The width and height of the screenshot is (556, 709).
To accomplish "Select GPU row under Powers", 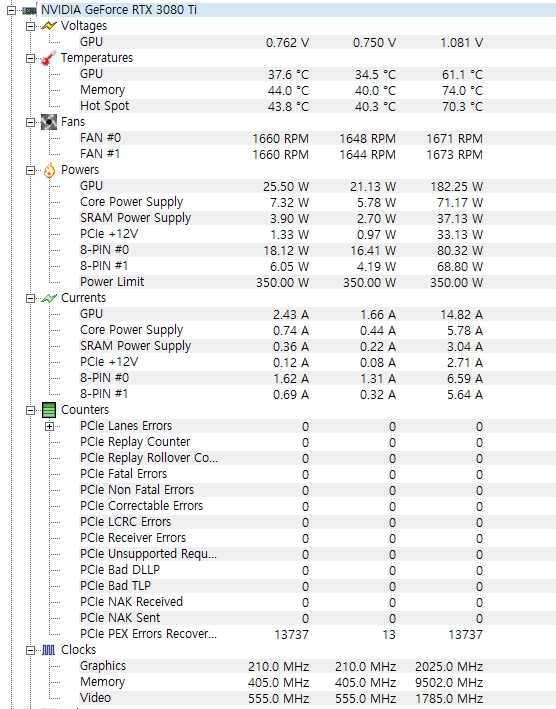I will [x=317, y=186].
